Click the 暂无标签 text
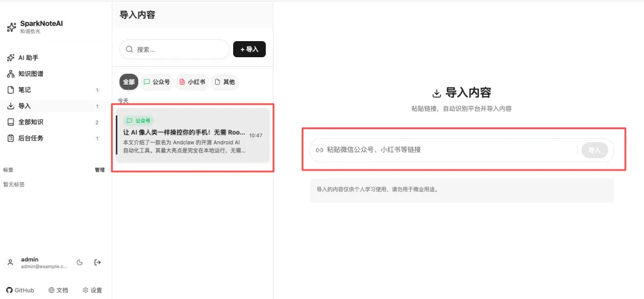 pyautogui.click(x=14, y=185)
